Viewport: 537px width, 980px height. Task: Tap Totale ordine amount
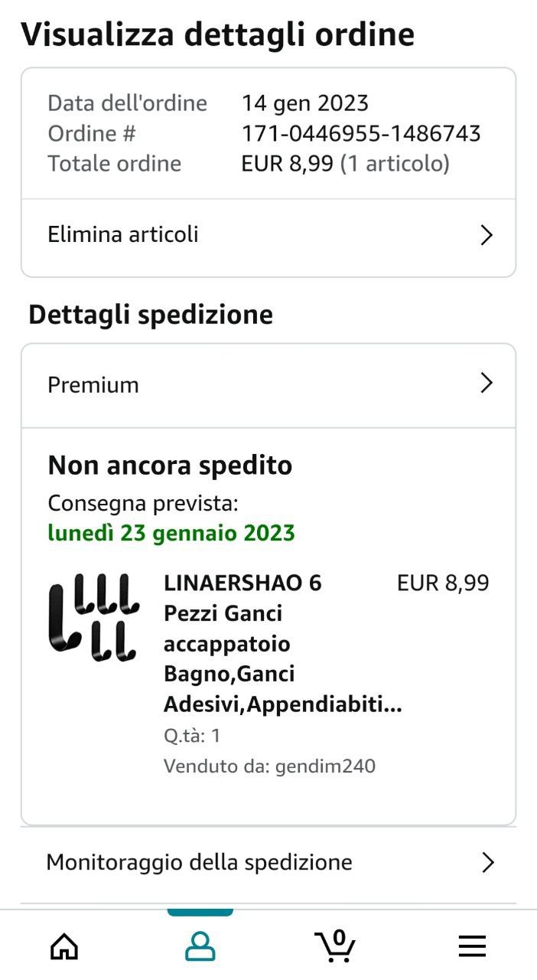click(x=345, y=164)
